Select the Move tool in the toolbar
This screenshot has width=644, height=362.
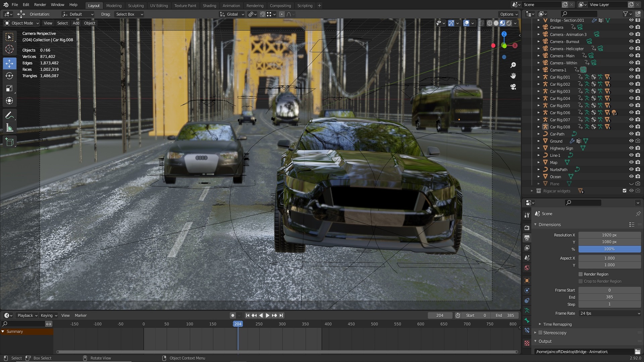pos(9,63)
